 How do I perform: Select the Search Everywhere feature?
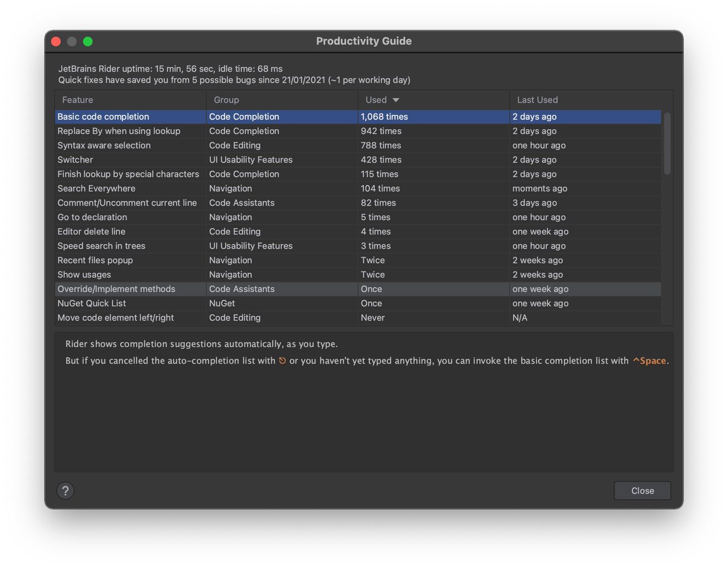point(358,189)
